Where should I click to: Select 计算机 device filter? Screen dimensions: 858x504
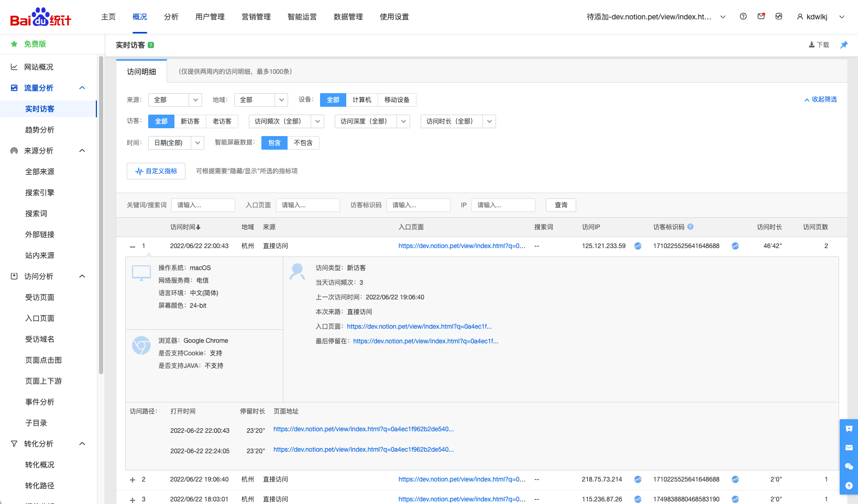(362, 100)
